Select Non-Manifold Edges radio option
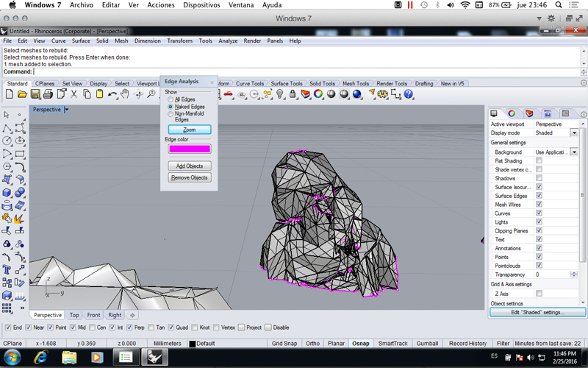 [x=171, y=114]
